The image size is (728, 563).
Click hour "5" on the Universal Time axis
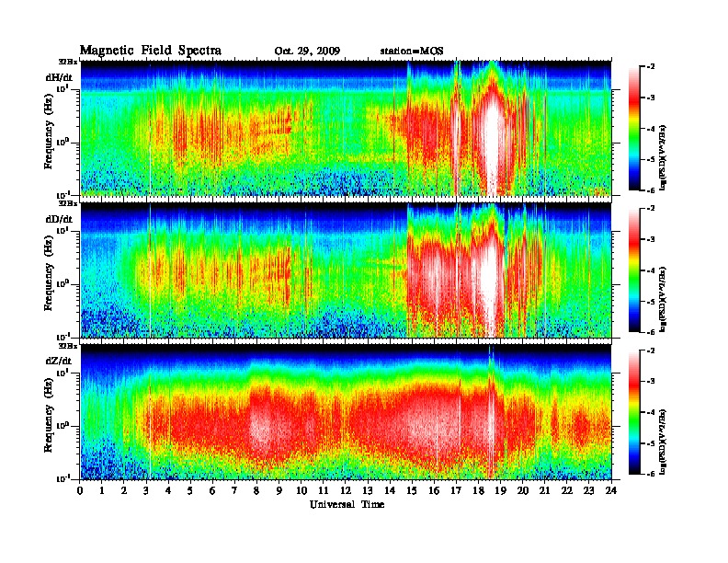pyautogui.click(x=191, y=491)
